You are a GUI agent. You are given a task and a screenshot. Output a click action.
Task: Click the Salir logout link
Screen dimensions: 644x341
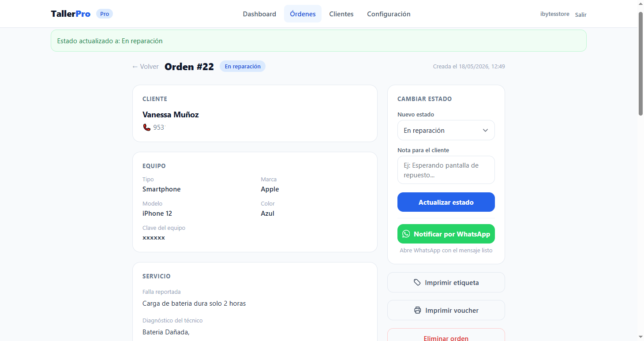[x=580, y=15]
